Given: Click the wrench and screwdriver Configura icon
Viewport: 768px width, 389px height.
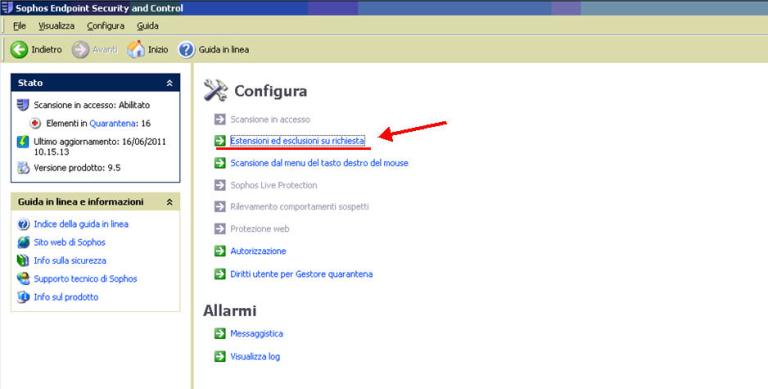Looking at the screenshot, I should coord(216,90).
